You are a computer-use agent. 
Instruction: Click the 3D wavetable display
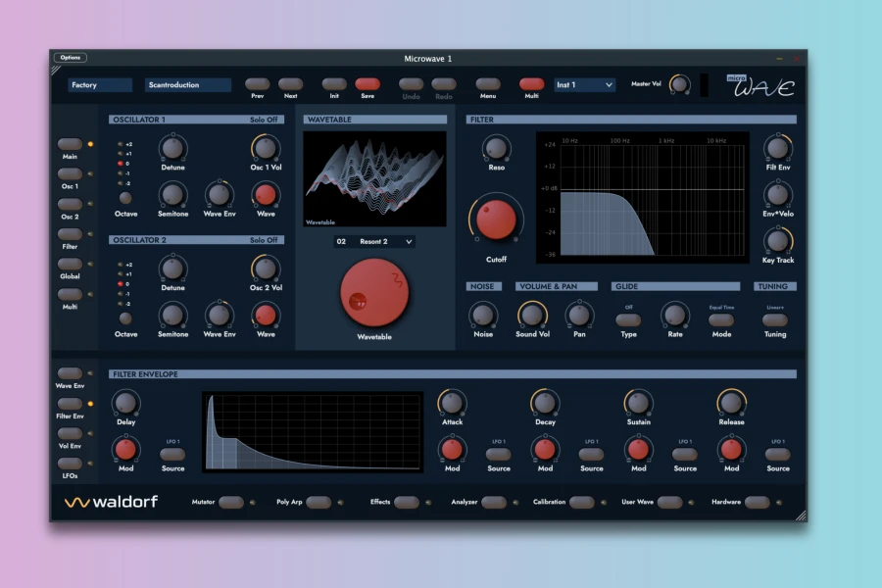(x=374, y=179)
